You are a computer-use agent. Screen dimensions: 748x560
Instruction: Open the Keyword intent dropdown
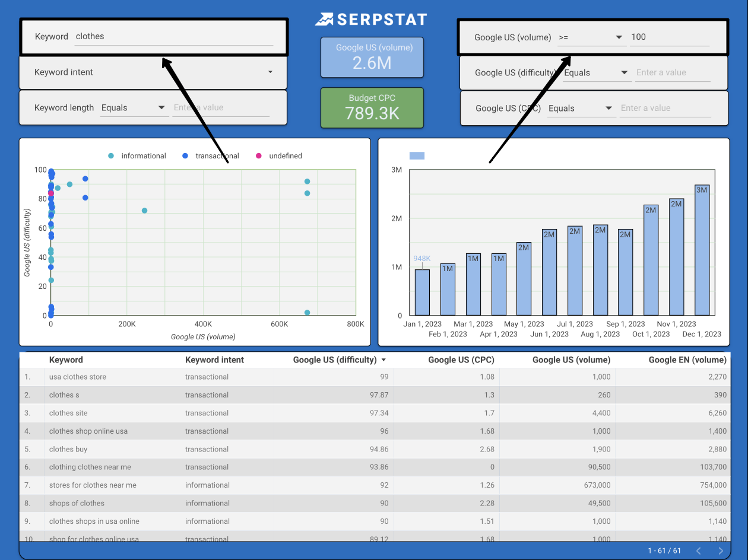[x=270, y=72]
